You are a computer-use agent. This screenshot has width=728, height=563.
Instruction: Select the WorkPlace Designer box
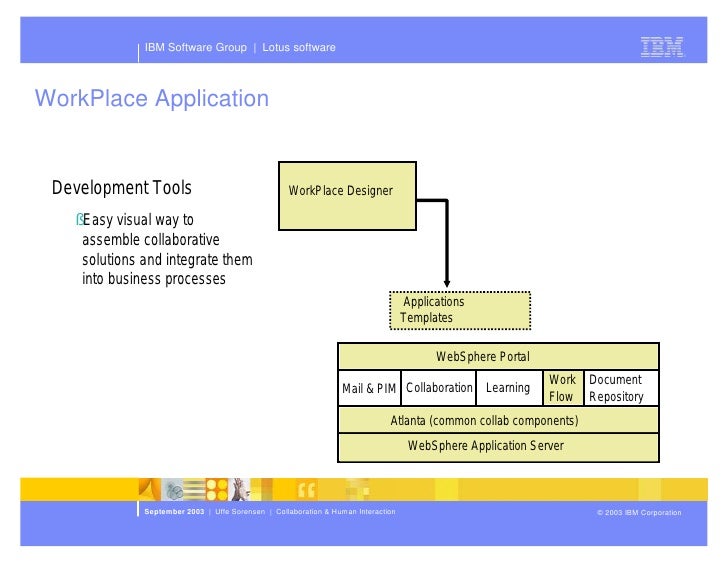347,196
